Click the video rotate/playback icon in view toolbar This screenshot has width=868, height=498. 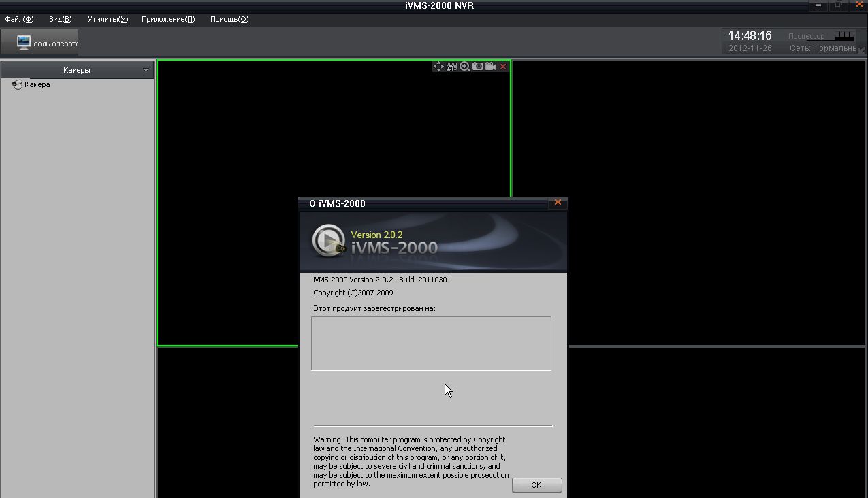pyautogui.click(x=451, y=67)
